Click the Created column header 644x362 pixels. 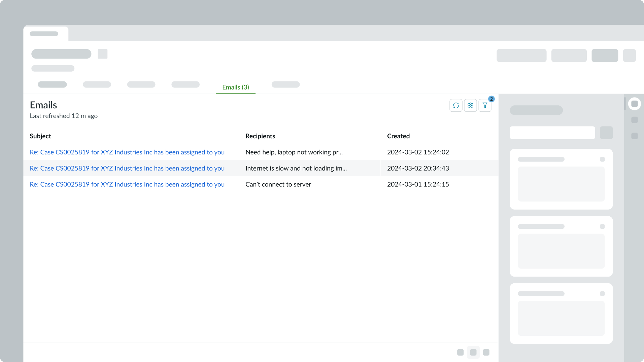coord(398,136)
